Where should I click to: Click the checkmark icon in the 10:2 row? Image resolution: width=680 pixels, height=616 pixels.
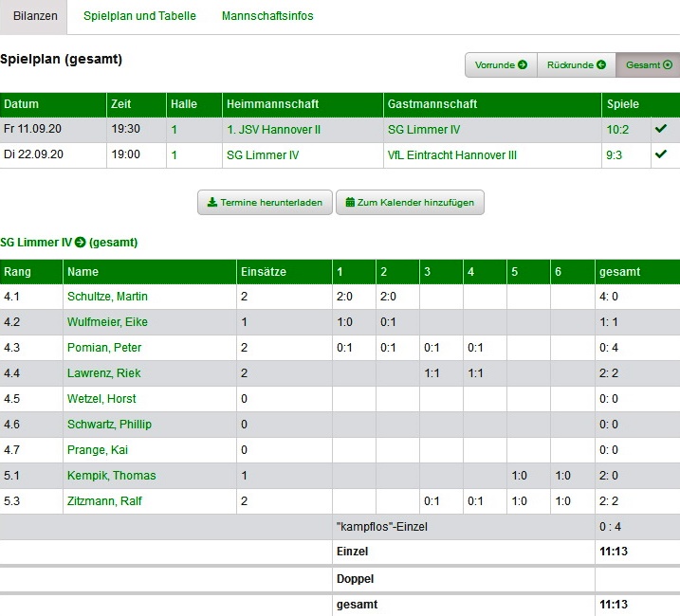pyautogui.click(x=661, y=128)
